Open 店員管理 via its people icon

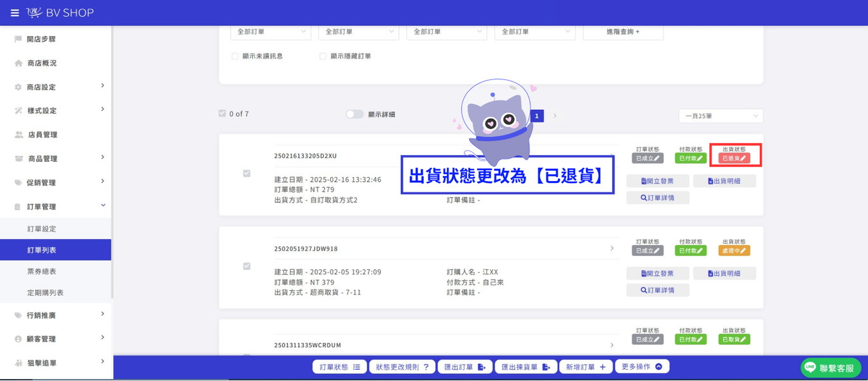(18, 135)
